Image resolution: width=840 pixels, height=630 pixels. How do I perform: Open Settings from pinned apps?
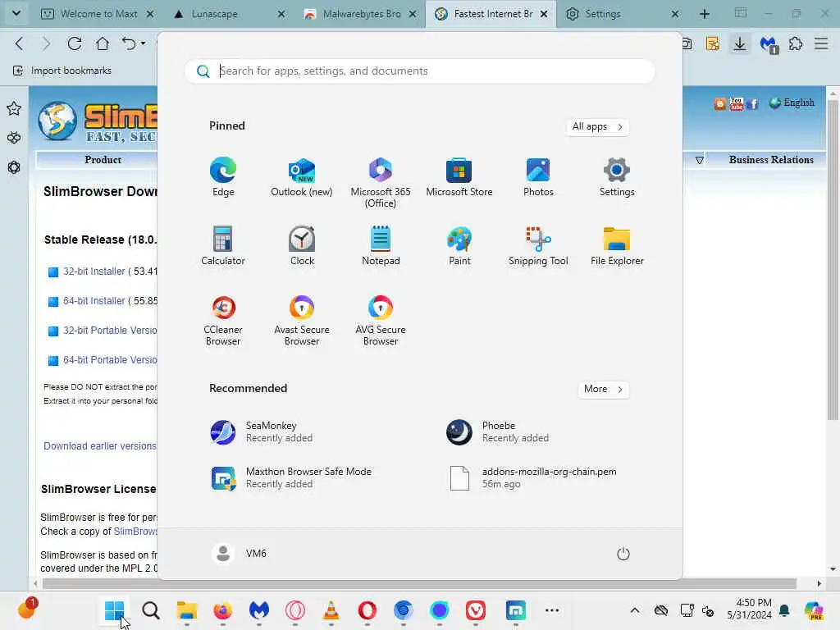coord(617,177)
